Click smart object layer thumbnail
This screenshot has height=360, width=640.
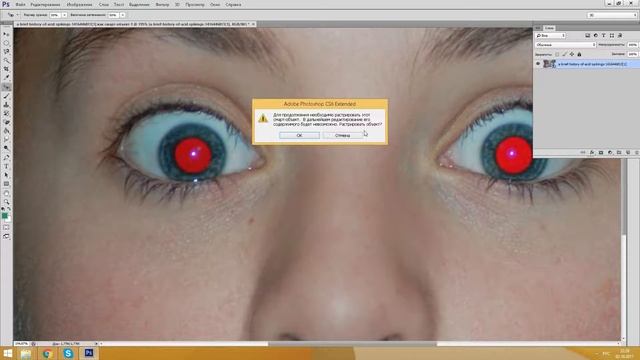click(549, 64)
